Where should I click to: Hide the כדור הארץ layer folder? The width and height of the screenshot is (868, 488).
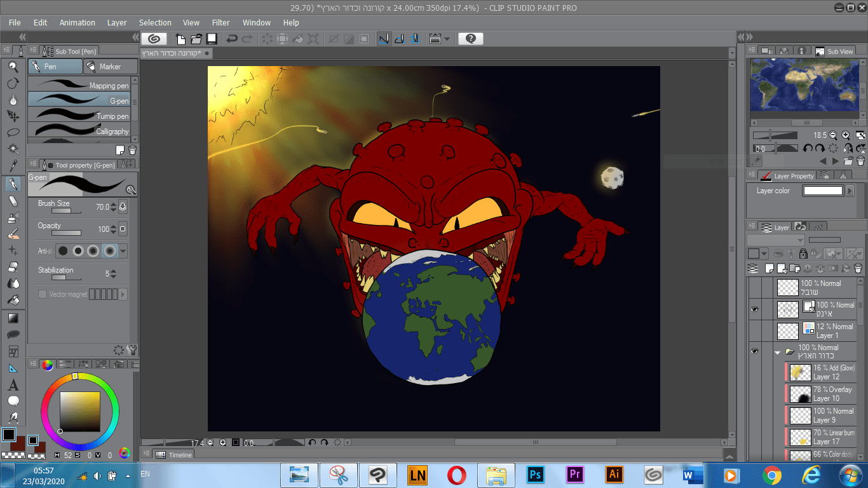tap(754, 351)
